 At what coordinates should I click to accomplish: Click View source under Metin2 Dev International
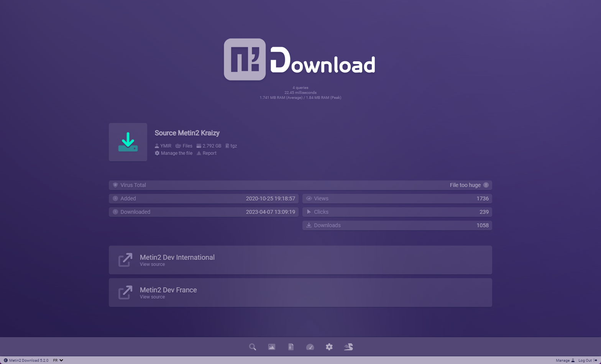point(152,264)
